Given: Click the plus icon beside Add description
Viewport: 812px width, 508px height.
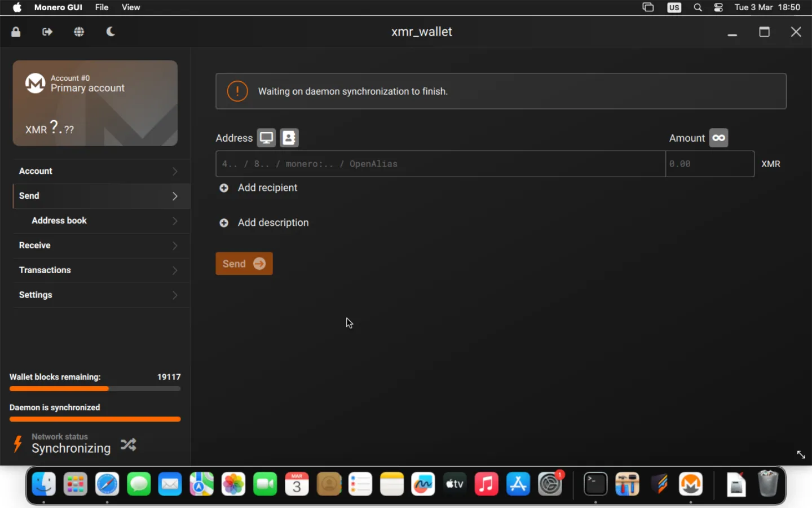Looking at the screenshot, I should [x=224, y=223].
